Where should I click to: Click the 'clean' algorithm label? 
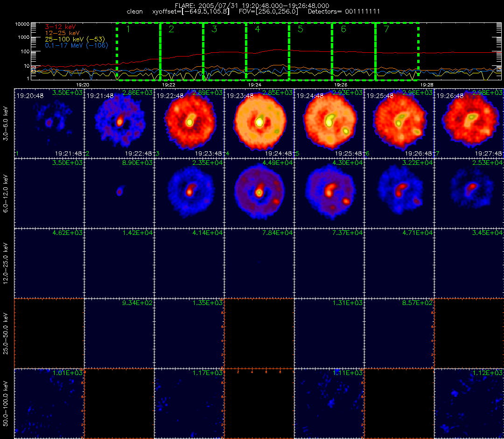tap(135, 12)
